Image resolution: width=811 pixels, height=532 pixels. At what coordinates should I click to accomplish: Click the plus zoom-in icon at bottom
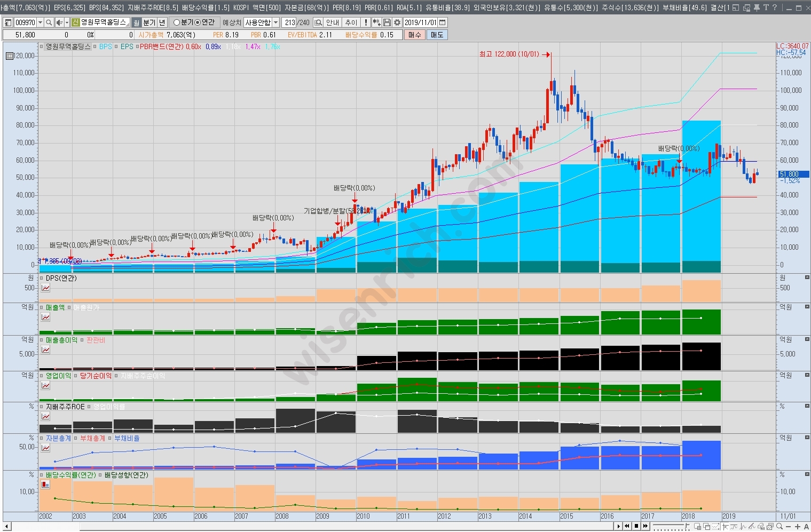(x=797, y=527)
